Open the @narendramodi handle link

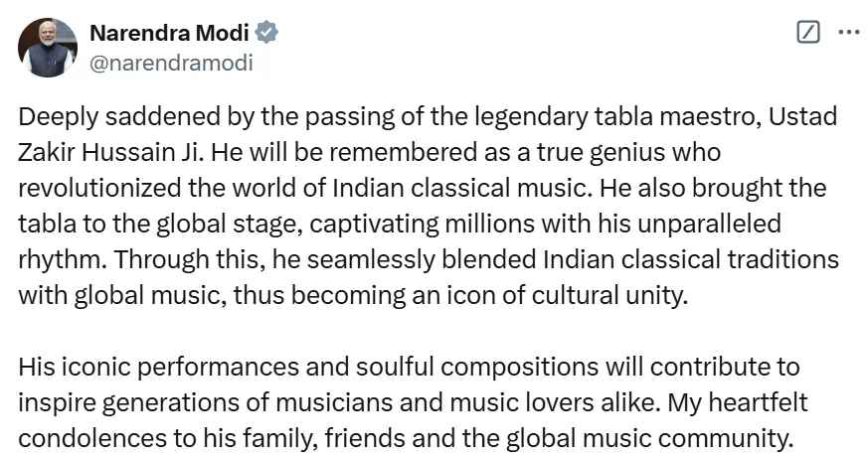pyautogui.click(x=171, y=63)
